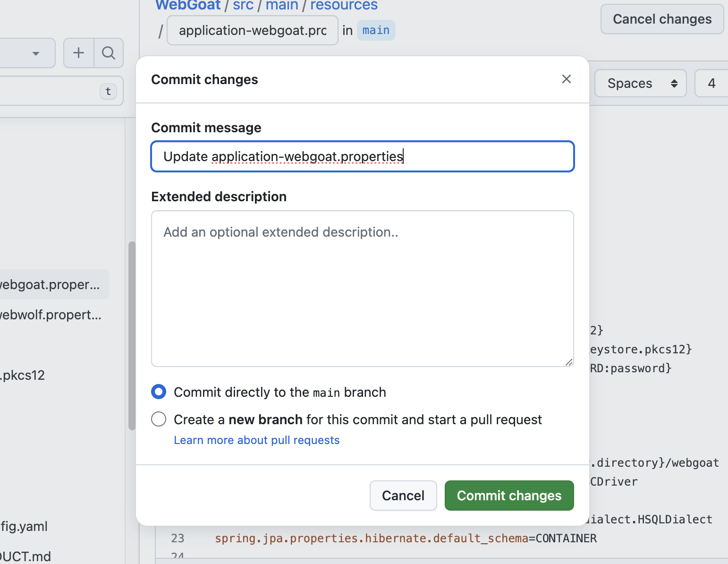Open the src breadcrumb folder
728x564 pixels.
point(243,5)
